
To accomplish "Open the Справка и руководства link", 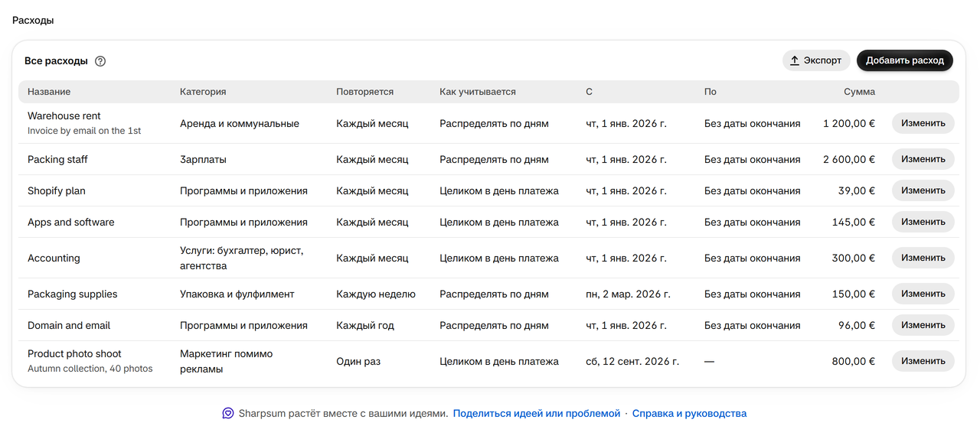I will 689,413.
